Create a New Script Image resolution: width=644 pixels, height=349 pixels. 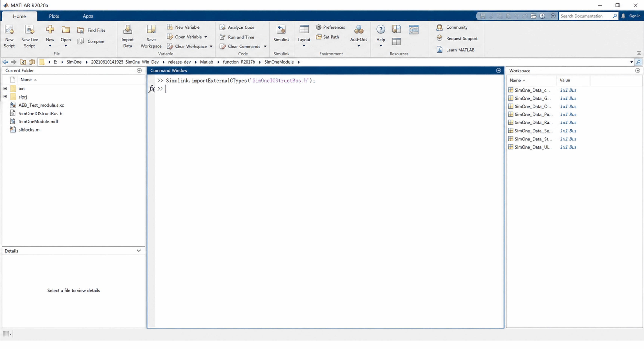click(9, 36)
